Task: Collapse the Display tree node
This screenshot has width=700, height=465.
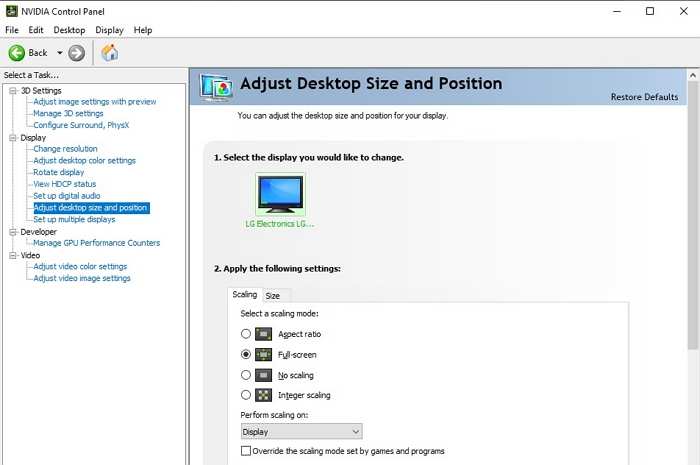Action: click(x=13, y=137)
